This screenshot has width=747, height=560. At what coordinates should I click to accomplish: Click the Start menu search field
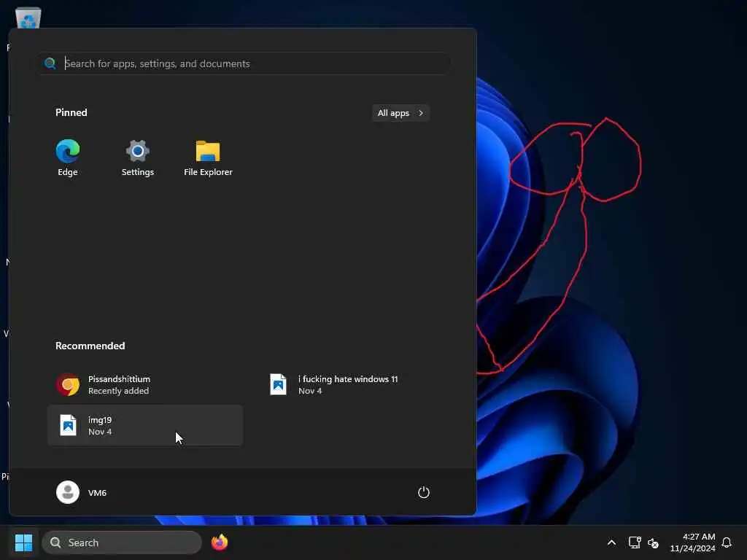[244, 63]
